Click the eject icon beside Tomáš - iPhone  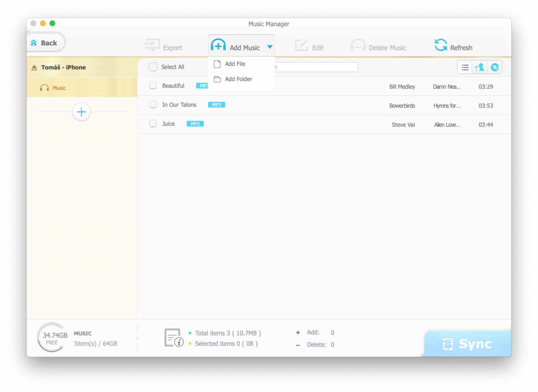(x=34, y=67)
